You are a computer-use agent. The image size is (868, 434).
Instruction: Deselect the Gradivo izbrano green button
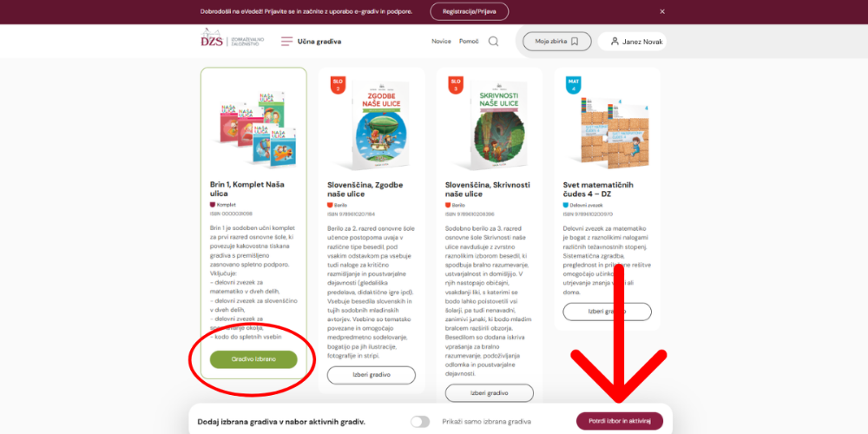click(253, 359)
